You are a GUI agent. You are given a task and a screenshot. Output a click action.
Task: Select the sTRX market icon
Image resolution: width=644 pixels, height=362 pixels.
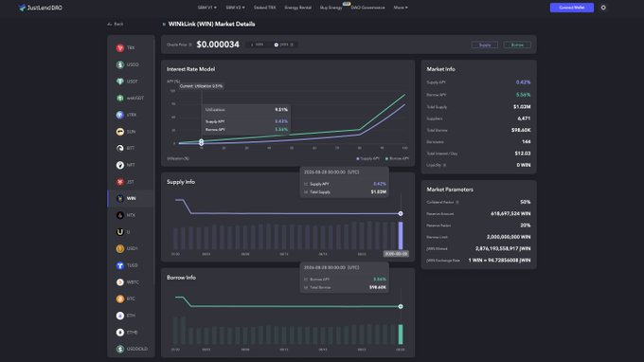click(x=120, y=115)
